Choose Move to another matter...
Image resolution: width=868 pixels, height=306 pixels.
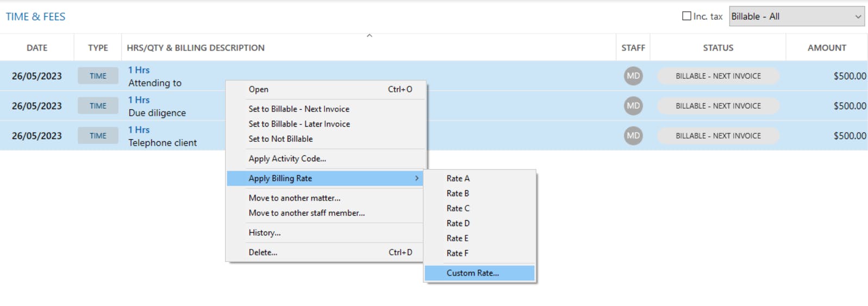pos(295,198)
